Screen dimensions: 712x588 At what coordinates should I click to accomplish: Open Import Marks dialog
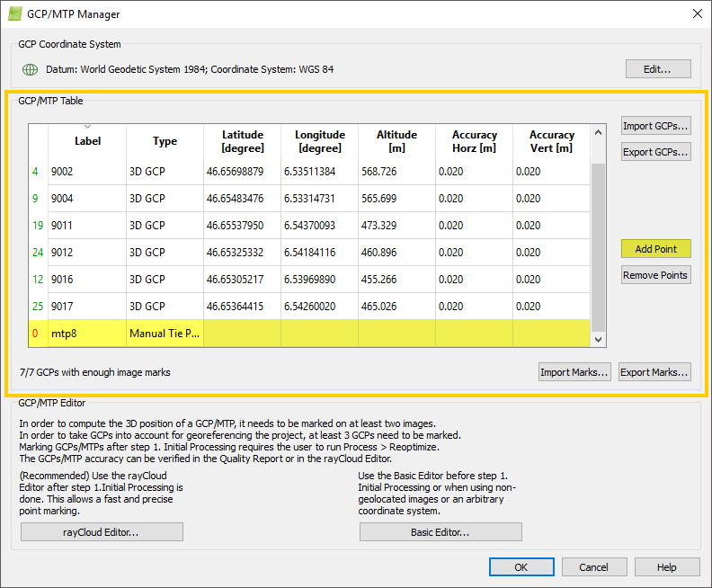pos(574,371)
